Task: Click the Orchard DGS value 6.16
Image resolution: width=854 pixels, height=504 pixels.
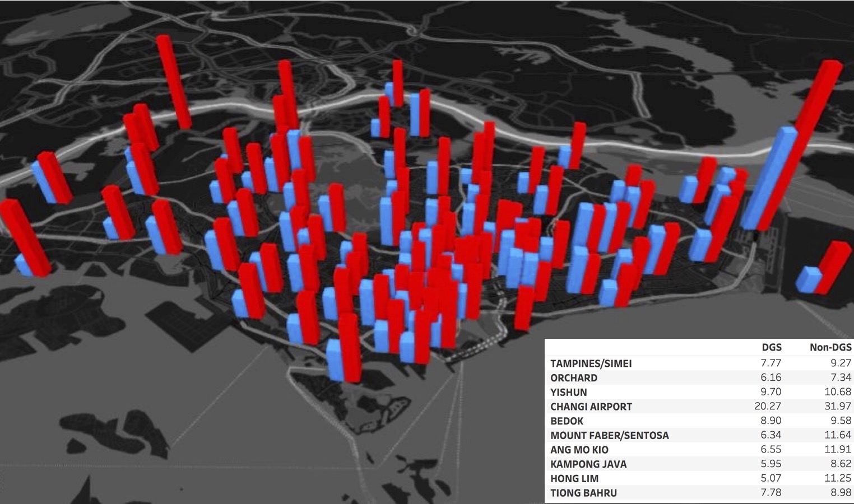Action: click(x=772, y=378)
